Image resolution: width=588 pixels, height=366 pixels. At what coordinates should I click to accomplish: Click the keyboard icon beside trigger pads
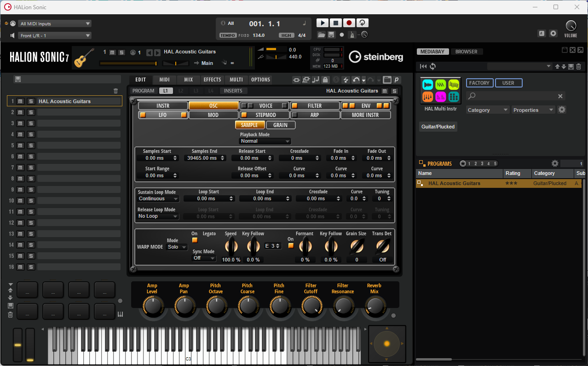121,314
